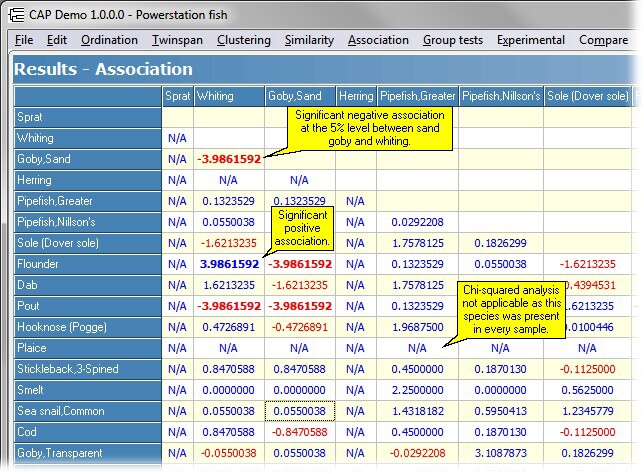Open the Association menu
Viewport: 644px width, 474px height.
click(x=378, y=40)
